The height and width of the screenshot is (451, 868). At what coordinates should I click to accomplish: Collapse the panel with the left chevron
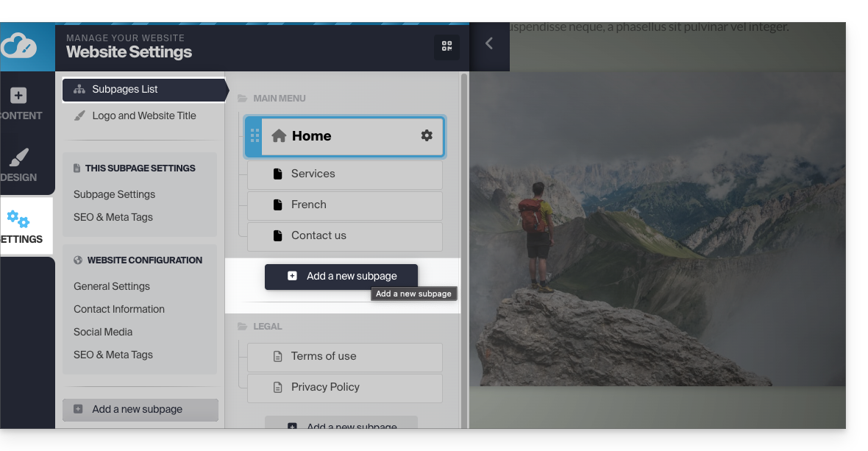click(x=489, y=44)
